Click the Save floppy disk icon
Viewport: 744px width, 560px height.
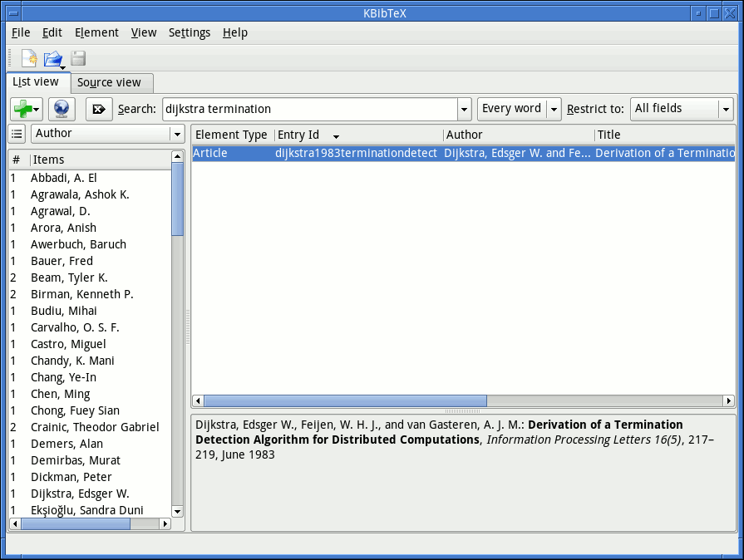pyautogui.click(x=78, y=59)
